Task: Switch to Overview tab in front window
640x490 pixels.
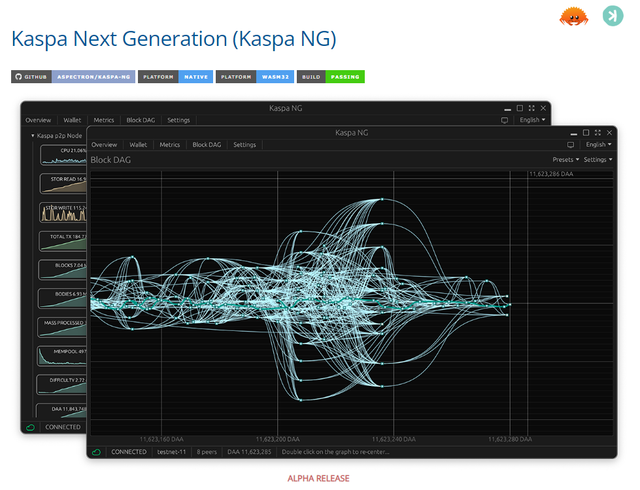Action: [104, 145]
